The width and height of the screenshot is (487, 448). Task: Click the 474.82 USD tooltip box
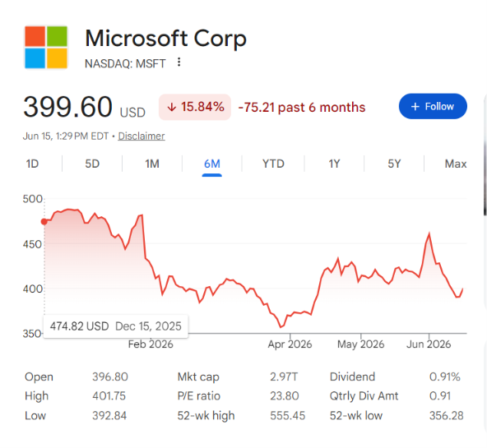(x=116, y=326)
